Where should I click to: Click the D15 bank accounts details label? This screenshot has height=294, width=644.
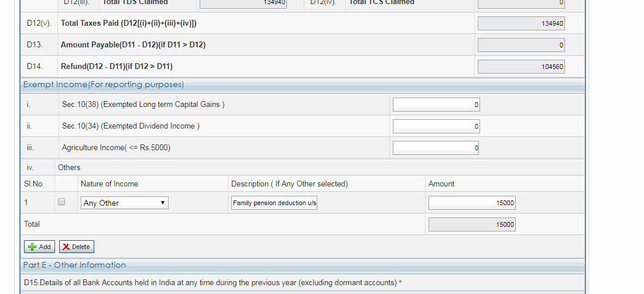[211, 283]
